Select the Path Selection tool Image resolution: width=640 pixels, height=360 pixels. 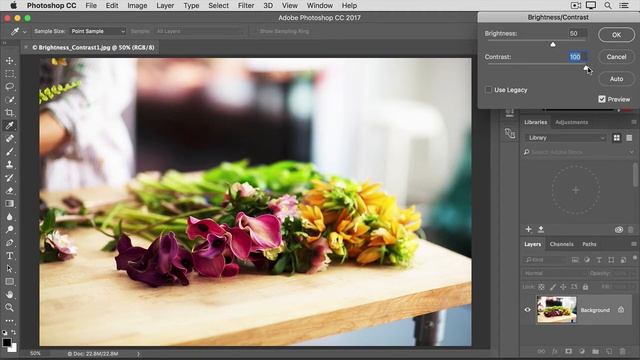(x=9, y=269)
